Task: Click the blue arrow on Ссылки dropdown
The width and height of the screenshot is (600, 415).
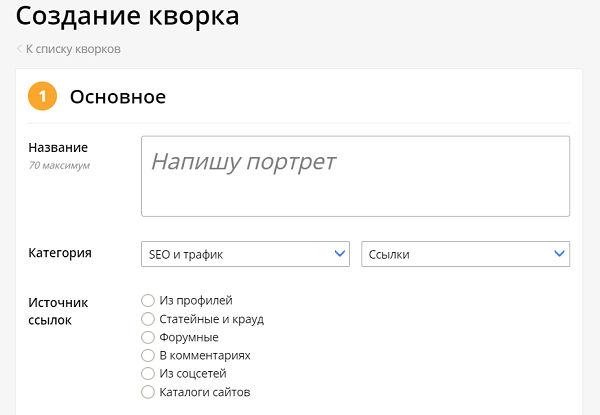Action: pyautogui.click(x=559, y=254)
